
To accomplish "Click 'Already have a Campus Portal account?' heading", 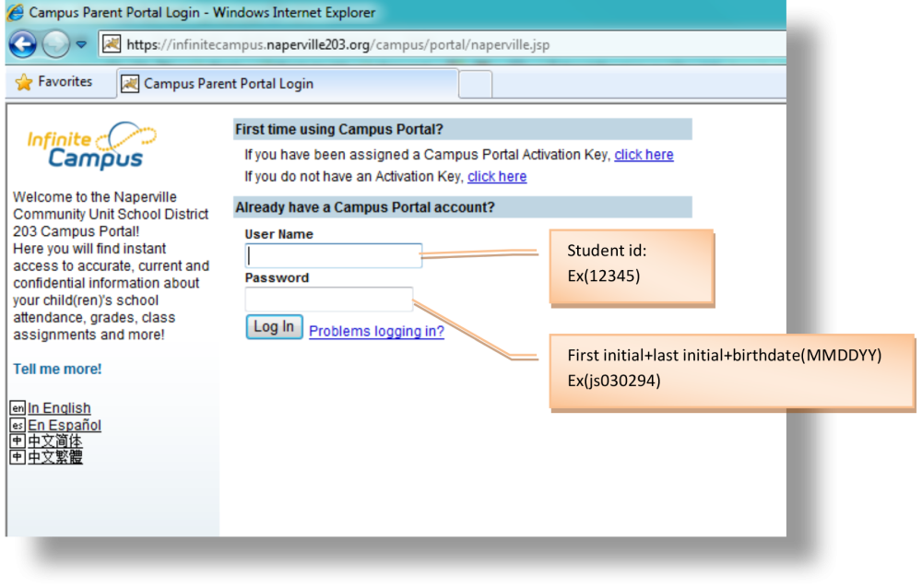I will click(365, 207).
